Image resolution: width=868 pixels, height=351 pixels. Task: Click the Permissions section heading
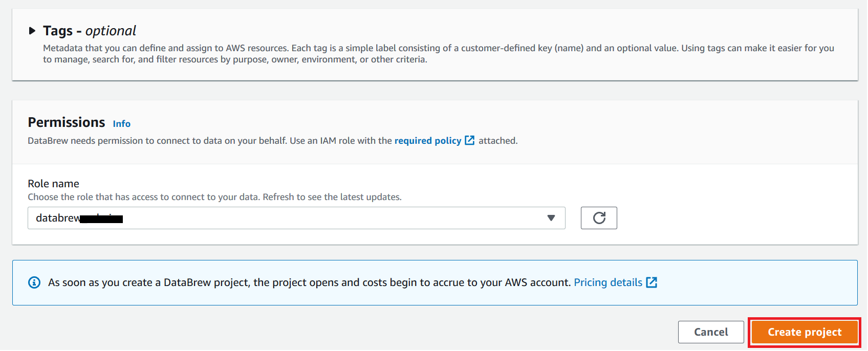tap(67, 122)
